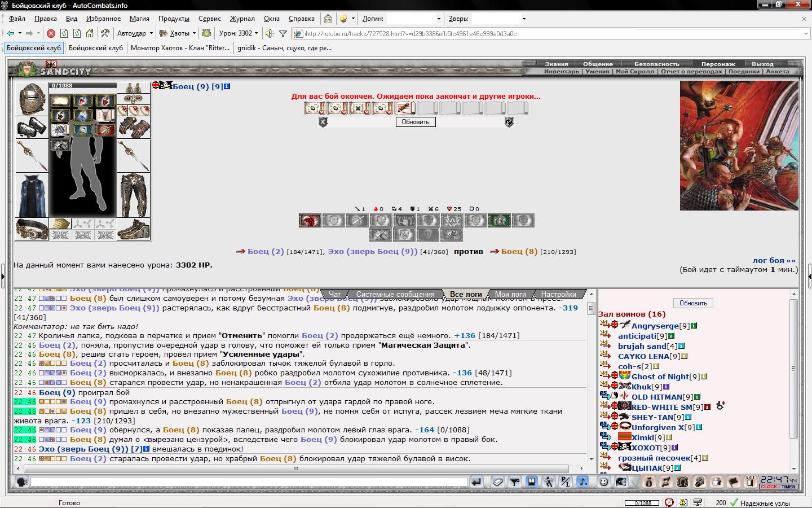This screenshot has width=812, height=508.
Task: Click Обновить button above player list
Action: (x=693, y=303)
